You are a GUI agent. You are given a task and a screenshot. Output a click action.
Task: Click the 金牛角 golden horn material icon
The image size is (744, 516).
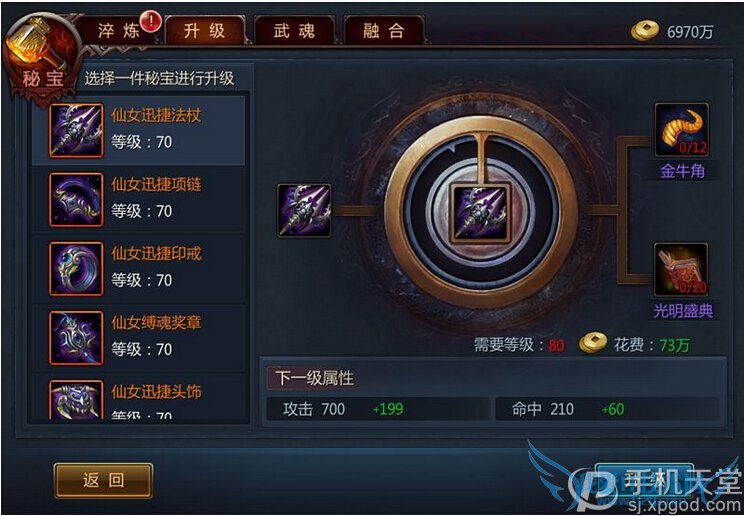coord(681,130)
